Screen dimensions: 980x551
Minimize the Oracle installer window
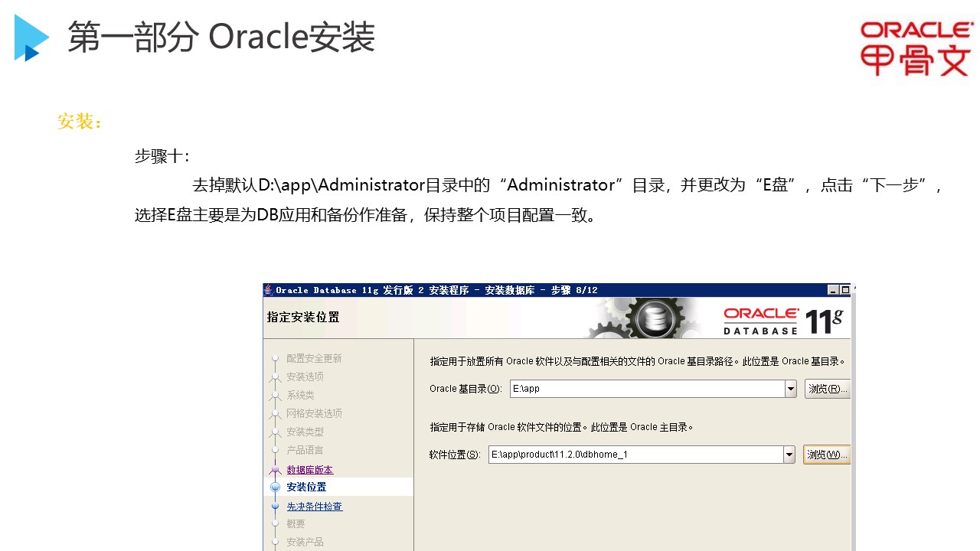(x=833, y=290)
